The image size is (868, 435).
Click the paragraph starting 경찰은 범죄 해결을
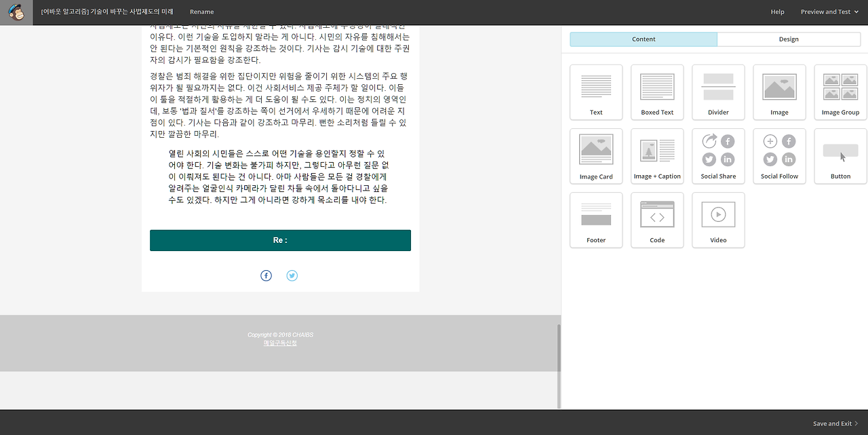(x=279, y=105)
